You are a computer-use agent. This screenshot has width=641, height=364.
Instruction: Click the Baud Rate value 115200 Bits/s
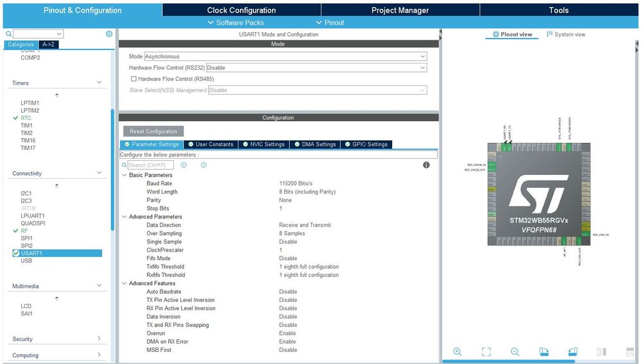(296, 183)
